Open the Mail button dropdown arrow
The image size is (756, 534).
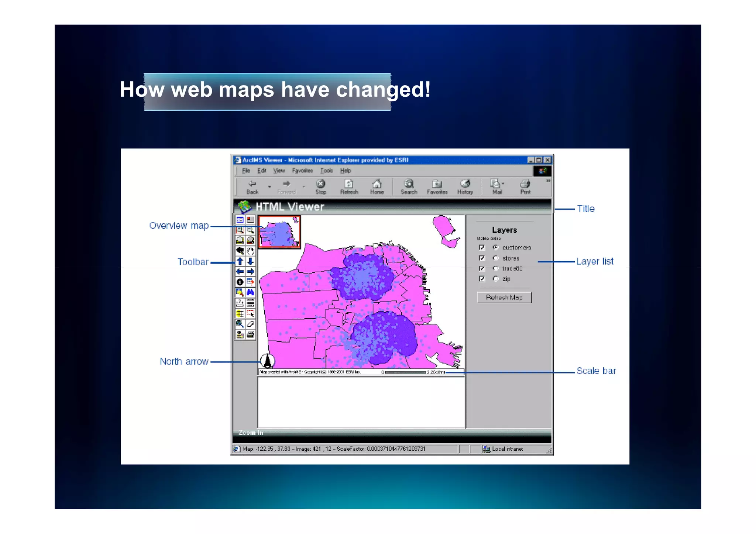(503, 183)
